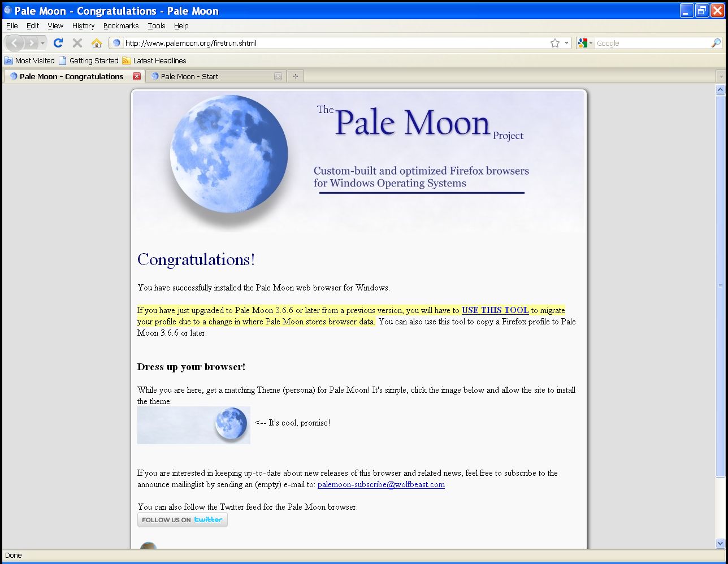This screenshot has width=728, height=564.
Task: Open a new tab with plus button
Action: (295, 76)
